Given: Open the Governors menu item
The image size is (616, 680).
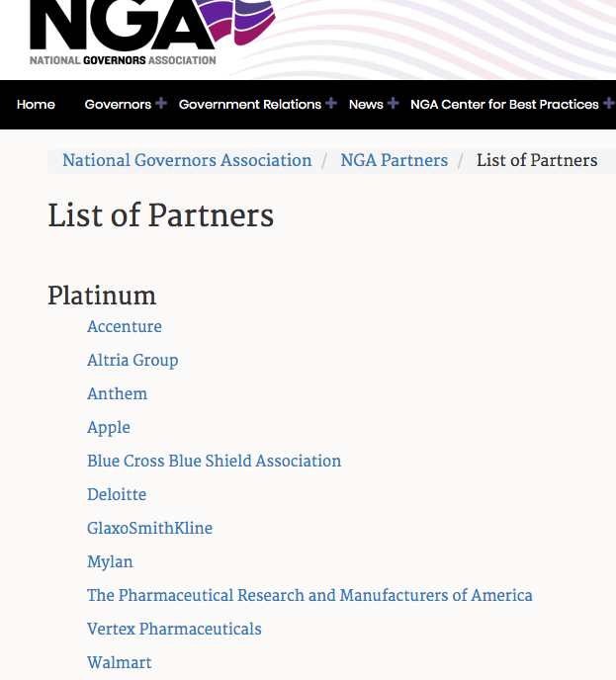Looking at the screenshot, I should (118, 105).
